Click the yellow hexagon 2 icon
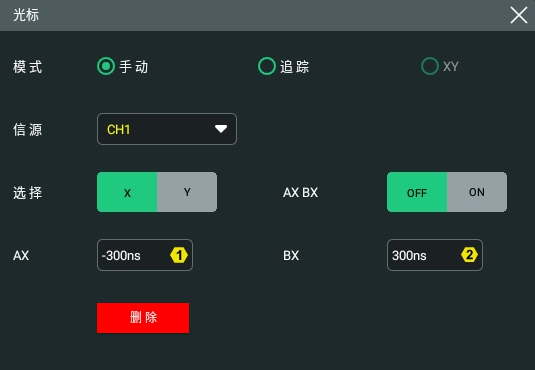The height and width of the screenshot is (370, 535). (469, 255)
